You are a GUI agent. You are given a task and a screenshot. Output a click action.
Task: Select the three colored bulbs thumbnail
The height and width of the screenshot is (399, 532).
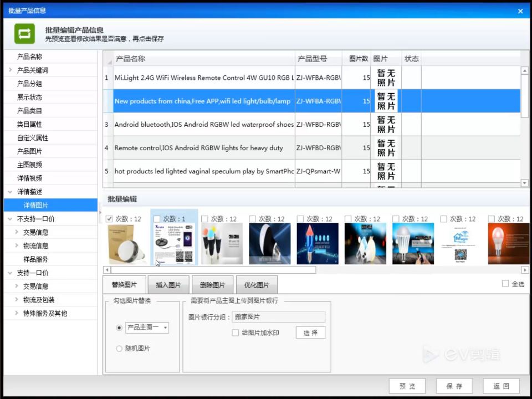click(x=222, y=244)
